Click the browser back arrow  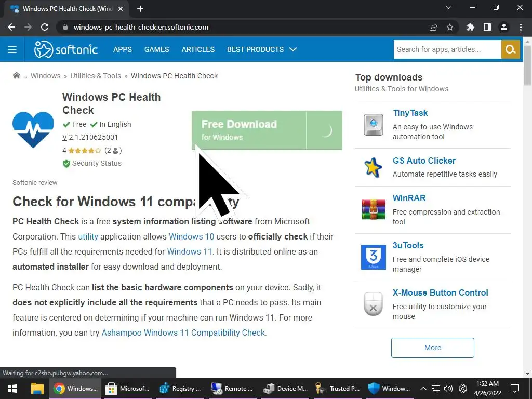pos(11,27)
